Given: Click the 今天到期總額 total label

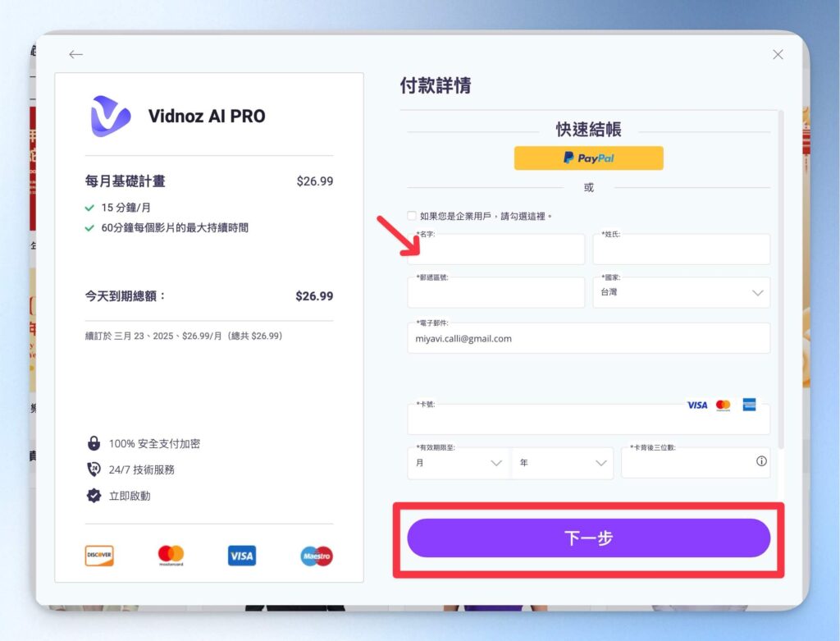Looking at the screenshot, I should 126,295.
